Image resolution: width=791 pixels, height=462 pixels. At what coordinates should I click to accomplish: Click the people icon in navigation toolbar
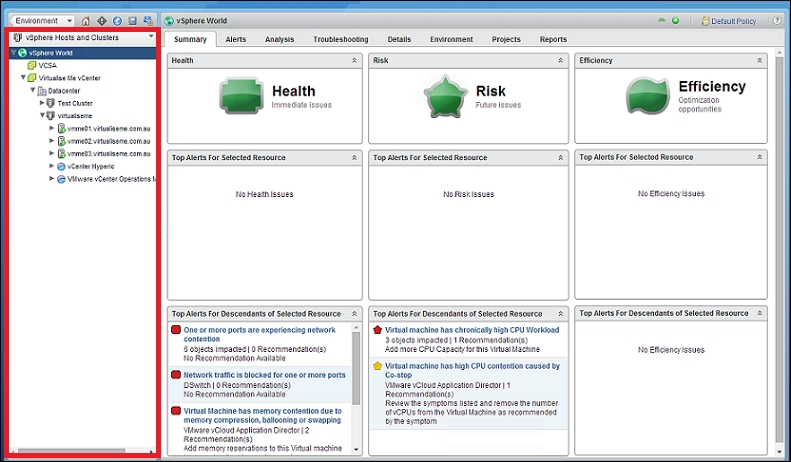pos(148,21)
